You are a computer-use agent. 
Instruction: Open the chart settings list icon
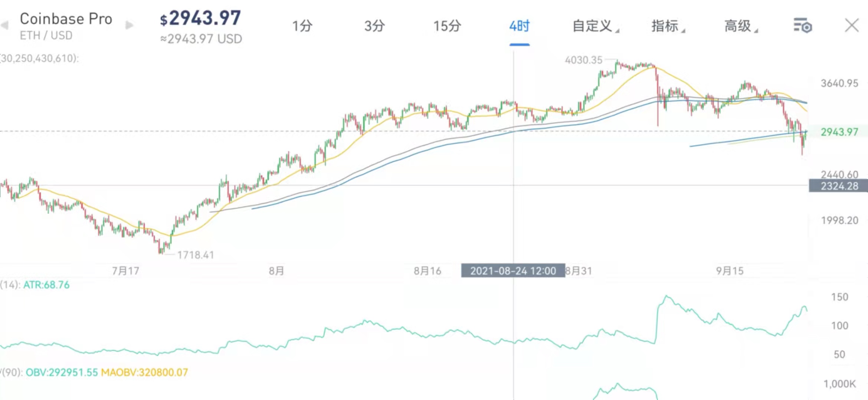(x=802, y=26)
